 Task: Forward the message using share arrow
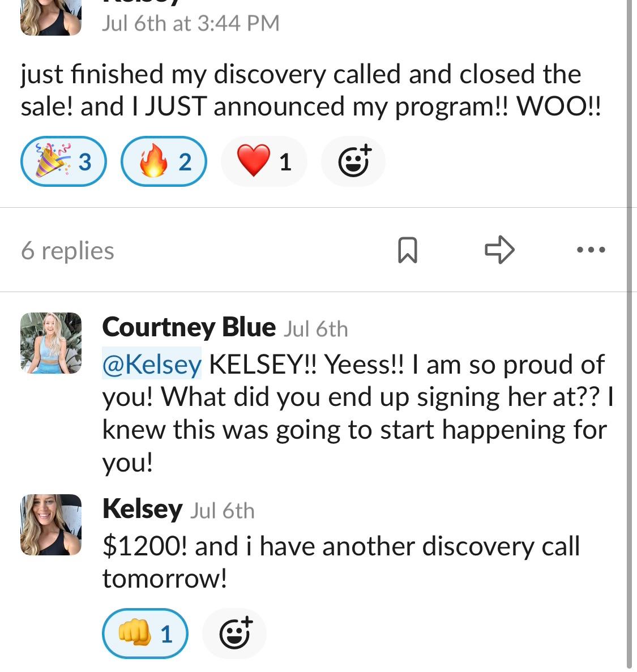(499, 250)
